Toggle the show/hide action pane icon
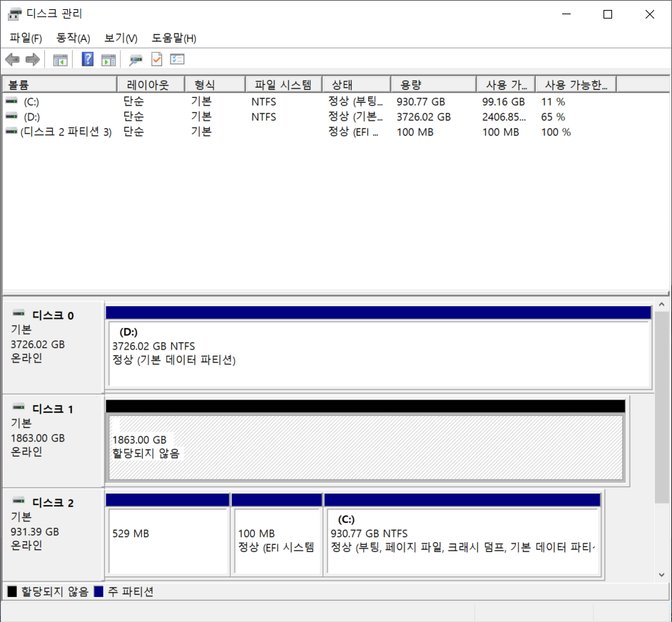This screenshot has height=622, width=672. [108, 60]
